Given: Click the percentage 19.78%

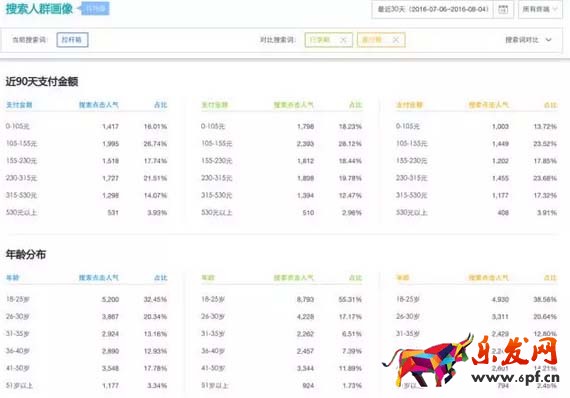Looking at the screenshot, I should click(350, 178).
